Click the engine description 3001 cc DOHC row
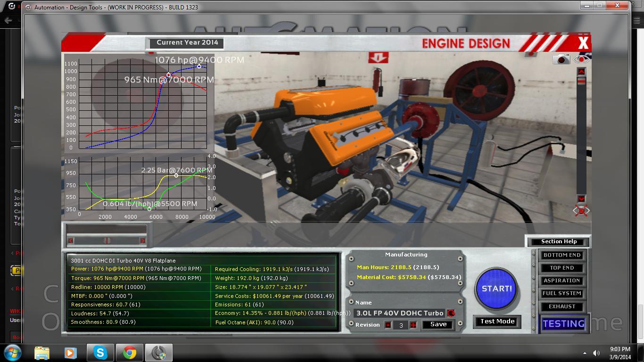Viewport: 644px width, 362px height. click(123, 260)
